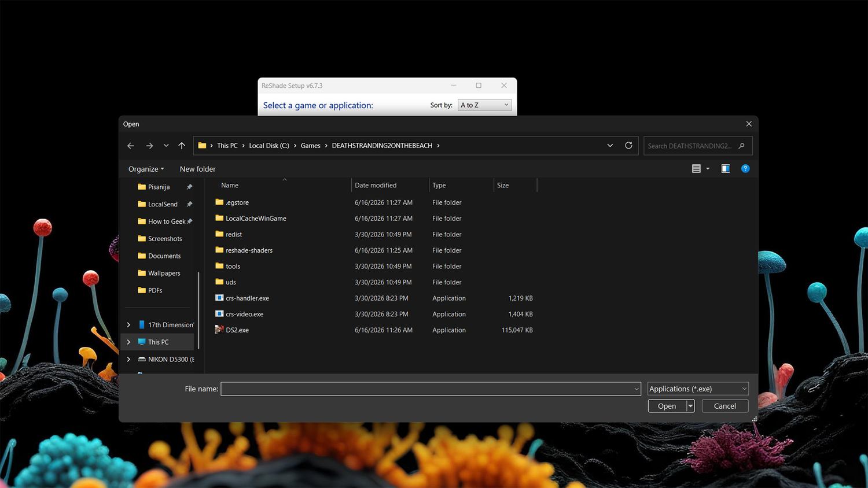Cancel the Open dialog

[x=725, y=406]
